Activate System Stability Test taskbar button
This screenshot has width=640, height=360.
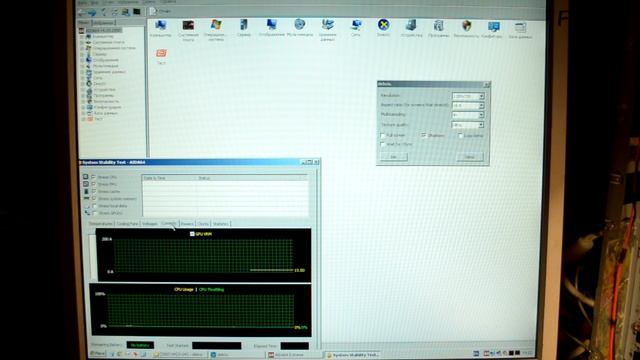pyautogui.click(x=353, y=355)
